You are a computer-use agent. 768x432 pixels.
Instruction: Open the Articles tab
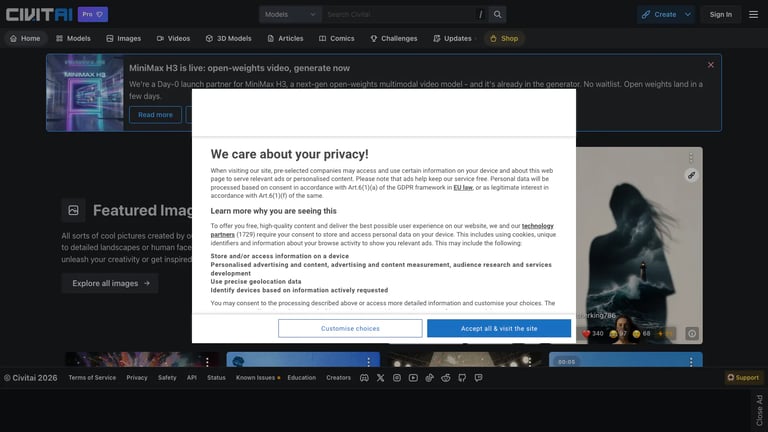286,38
